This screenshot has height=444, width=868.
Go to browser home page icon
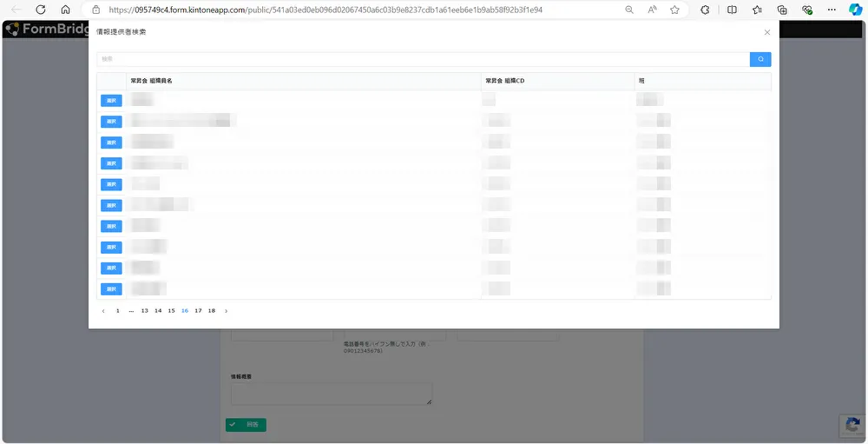tap(65, 10)
